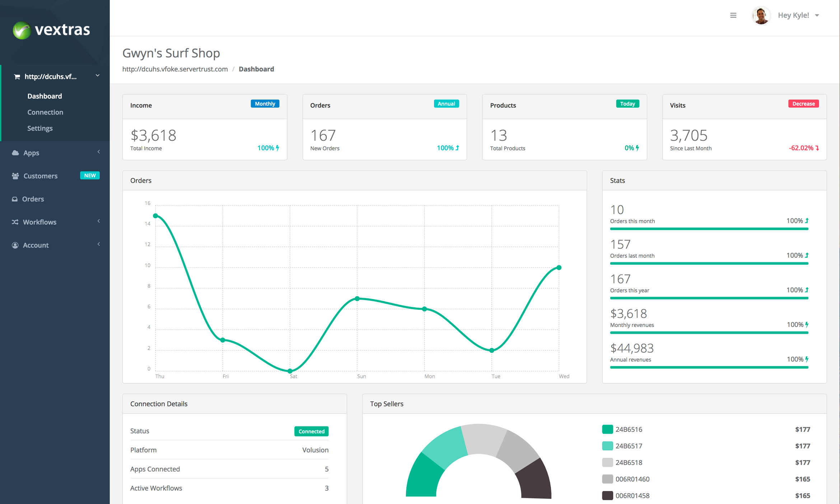This screenshot has width=840, height=504.
Task: Click the shopping cart icon beside store URL
Action: 17,77
